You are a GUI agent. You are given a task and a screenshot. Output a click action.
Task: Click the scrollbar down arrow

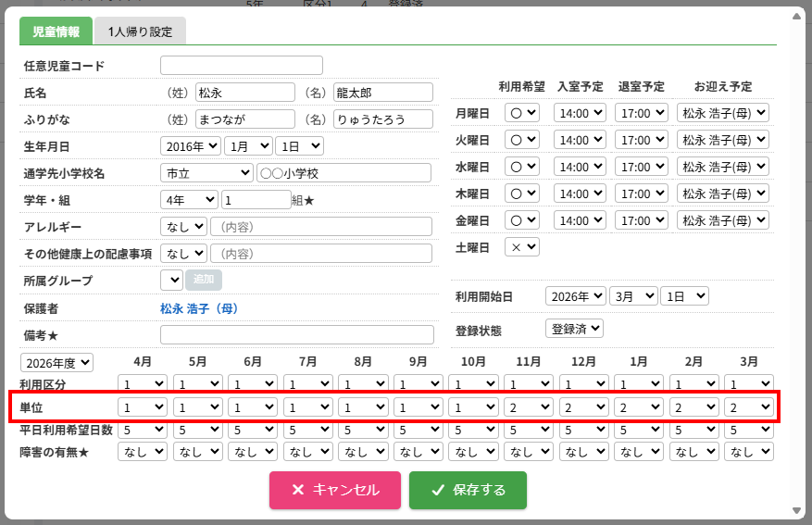(796, 510)
